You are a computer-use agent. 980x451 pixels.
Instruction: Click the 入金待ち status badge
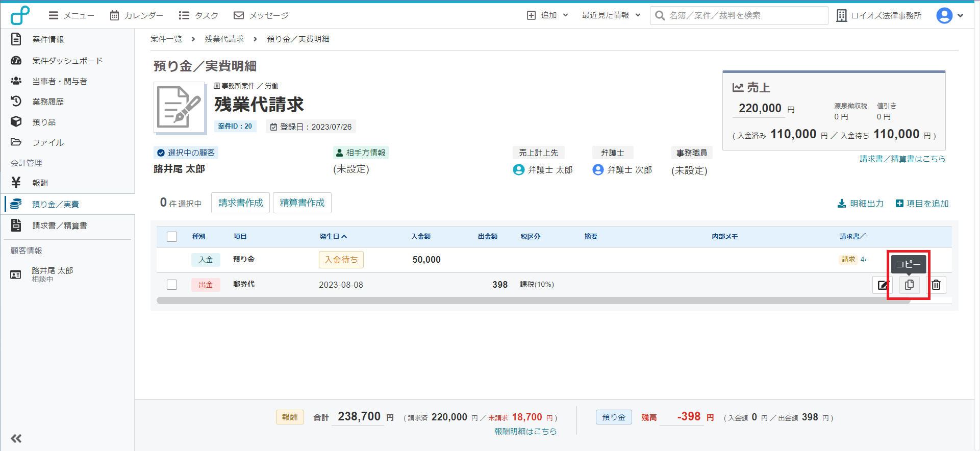click(x=341, y=260)
